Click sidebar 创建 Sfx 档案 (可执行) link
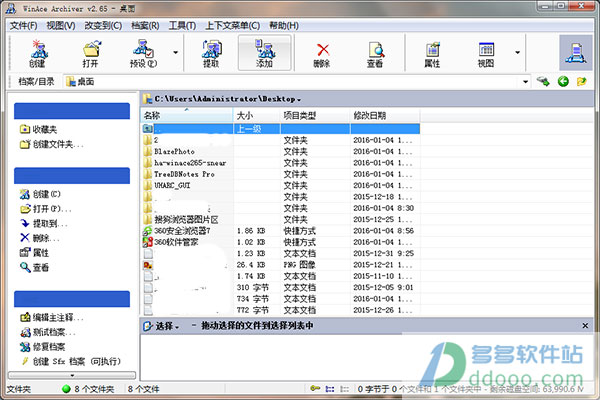The height and width of the screenshot is (400, 600). 71,361
